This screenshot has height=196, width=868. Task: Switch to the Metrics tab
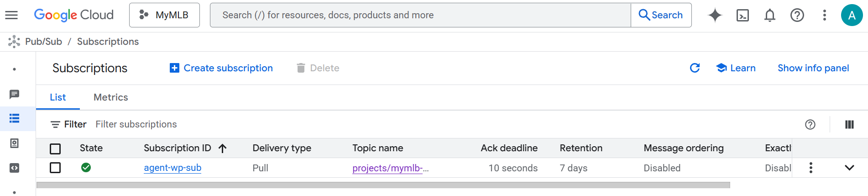point(110,97)
